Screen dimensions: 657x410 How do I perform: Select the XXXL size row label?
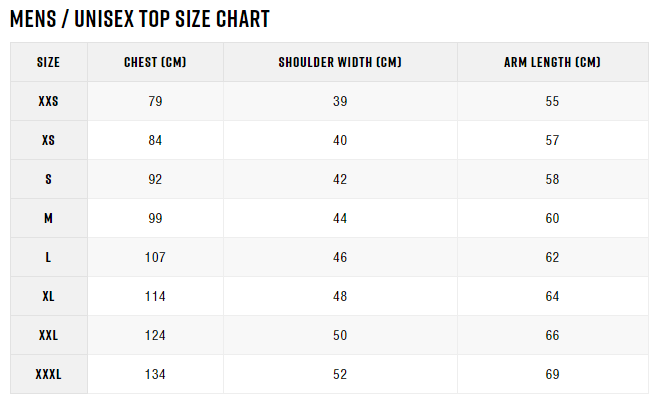click(x=48, y=374)
